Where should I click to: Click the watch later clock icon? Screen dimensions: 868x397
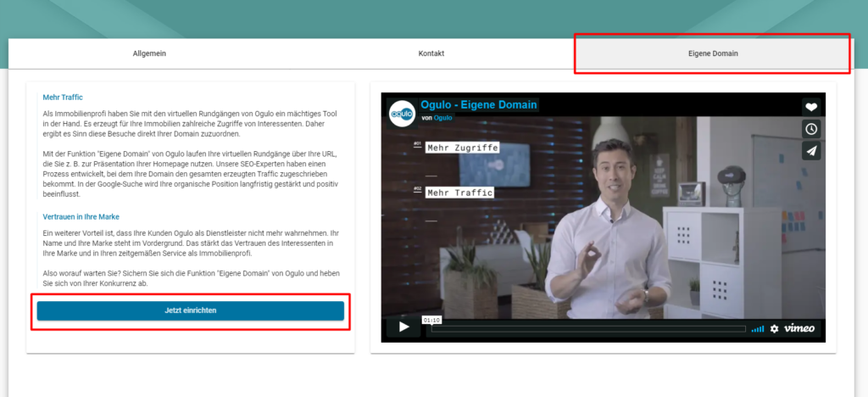coord(811,129)
